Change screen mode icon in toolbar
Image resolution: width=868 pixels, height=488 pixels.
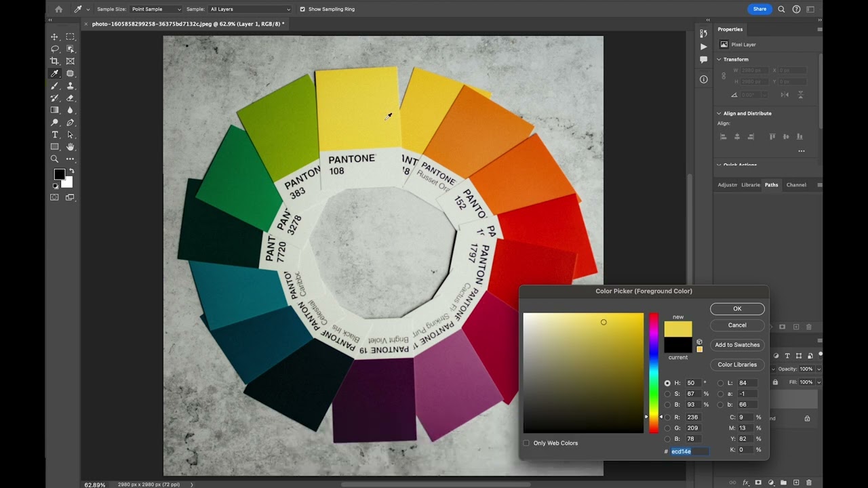pos(70,197)
